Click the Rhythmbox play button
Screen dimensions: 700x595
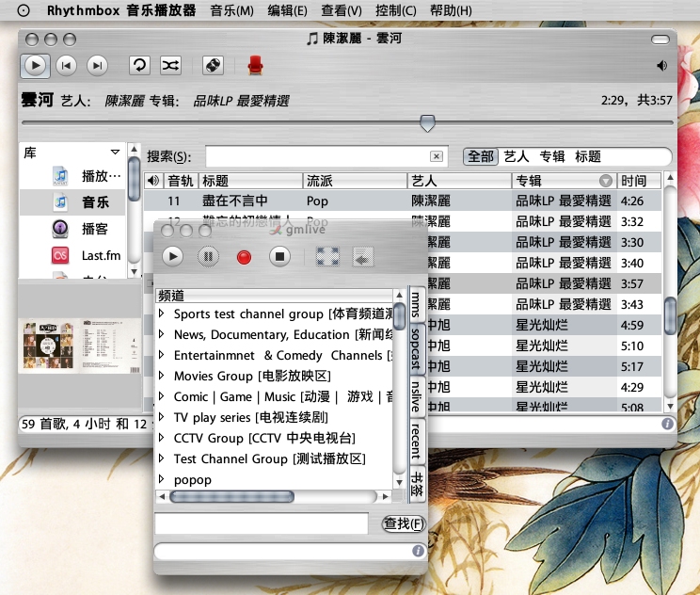click(x=35, y=66)
